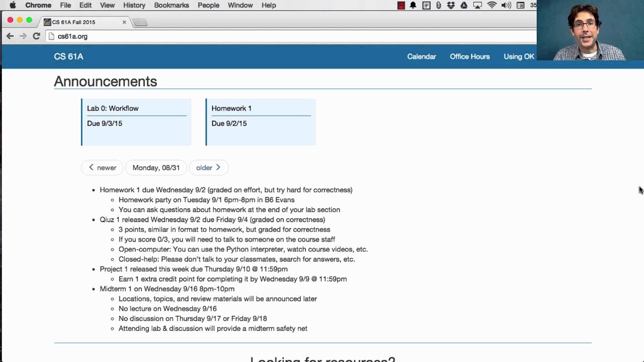The width and height of the screenshot is (644, 362).
Task: Open the History menu
Action: [134, 5]
